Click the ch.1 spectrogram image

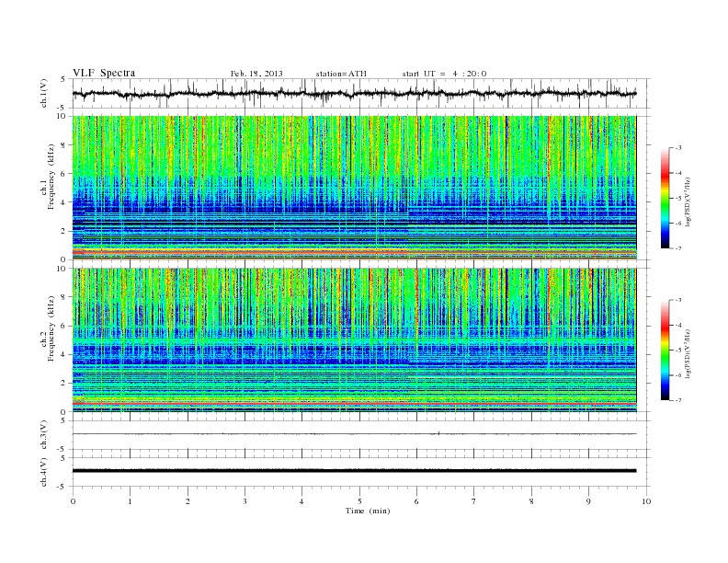click(x=354, y=188)
